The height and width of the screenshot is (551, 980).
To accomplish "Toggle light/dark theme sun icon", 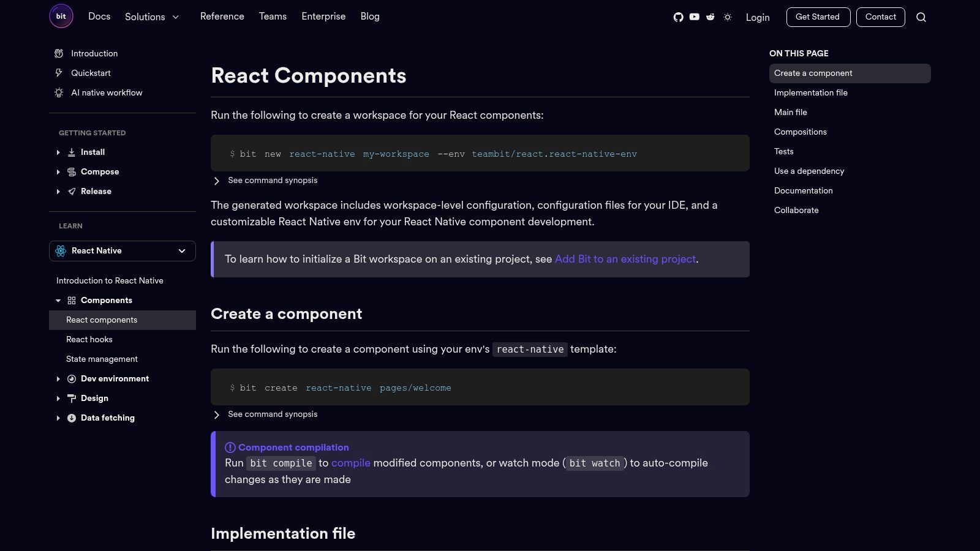I will pyautogui.click(x=728, y=17).
